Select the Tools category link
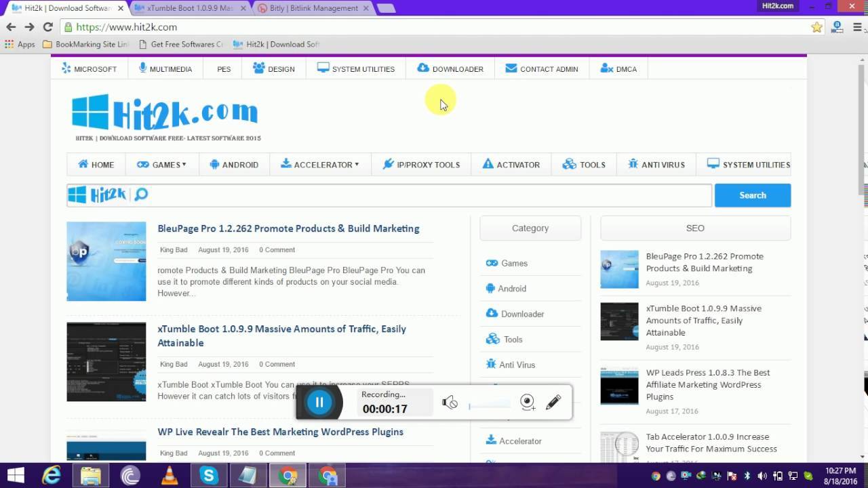This screenshot has height=488, width=868. point(504,339)
